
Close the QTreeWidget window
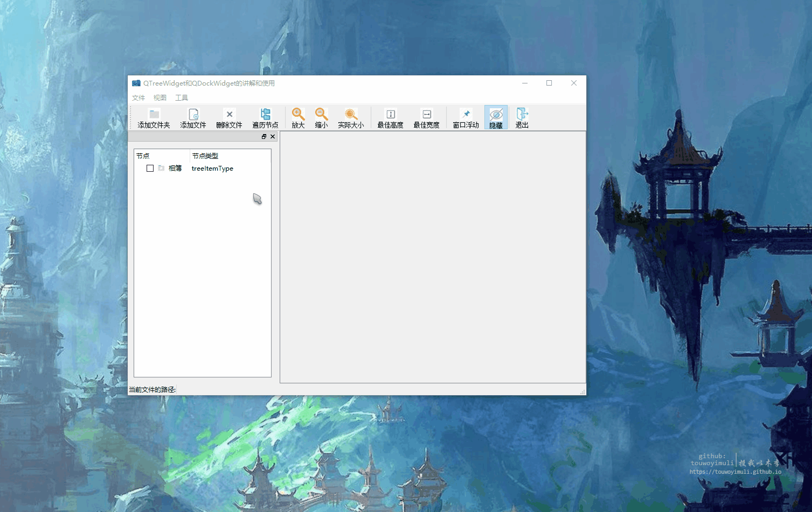coord(574,83)
